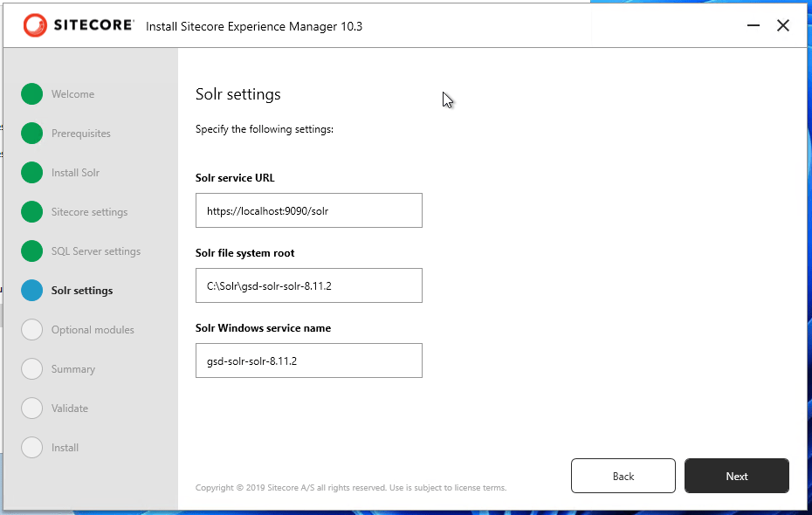The height and width of the screenshot is (515, 812).
Task: Click the Summary step circle
Action: (x=32, y=369)
